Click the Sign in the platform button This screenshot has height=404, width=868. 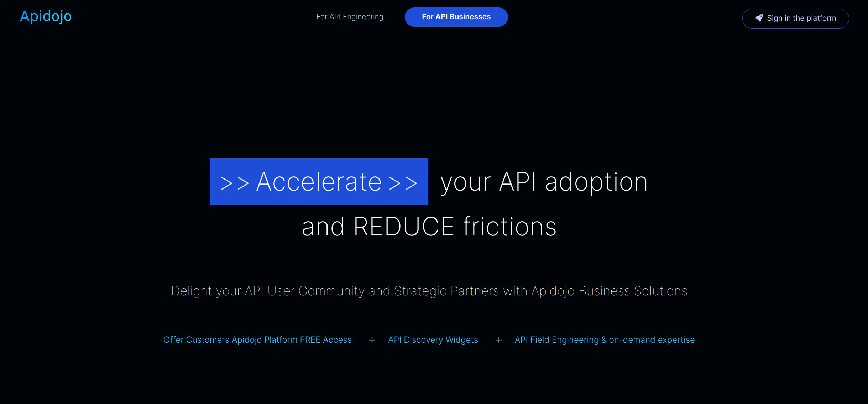click(x=795, y=18)
